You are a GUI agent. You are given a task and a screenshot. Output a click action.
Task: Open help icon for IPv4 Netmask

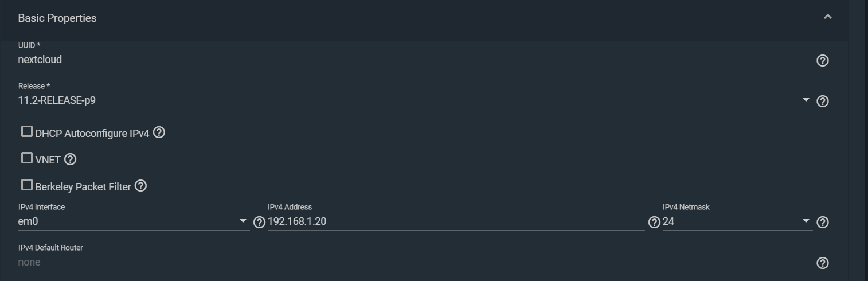822,222
